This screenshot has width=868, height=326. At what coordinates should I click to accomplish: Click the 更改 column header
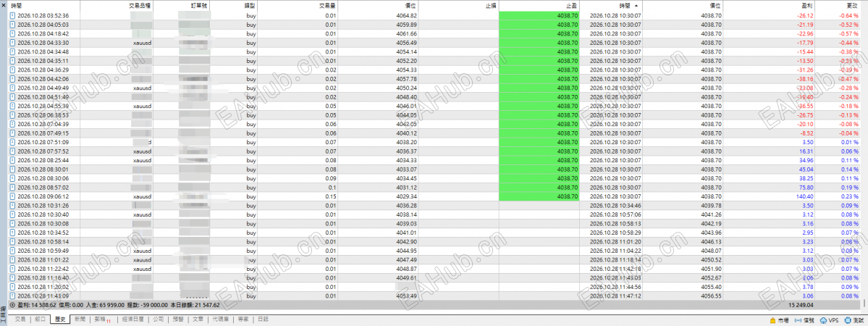pos(852,5)
